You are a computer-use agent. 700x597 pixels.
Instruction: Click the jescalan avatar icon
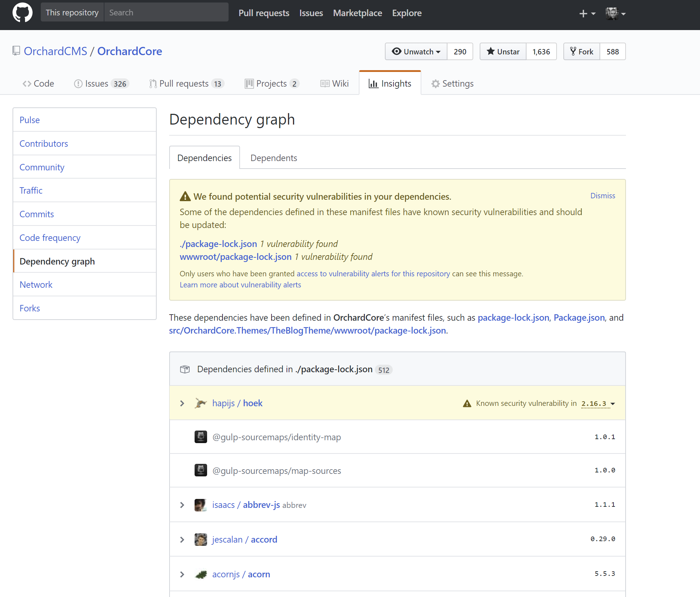201,539
